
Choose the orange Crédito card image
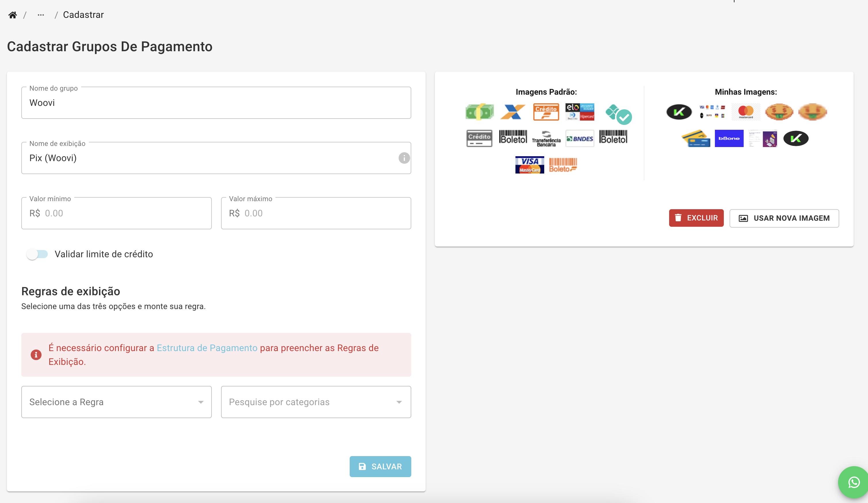[x=546, y=112]
